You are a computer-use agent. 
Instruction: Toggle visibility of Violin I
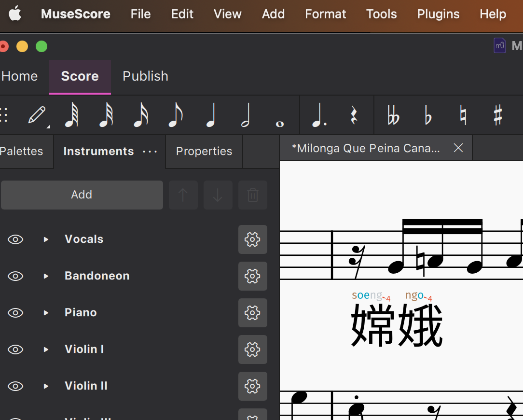tap(15, 350)
